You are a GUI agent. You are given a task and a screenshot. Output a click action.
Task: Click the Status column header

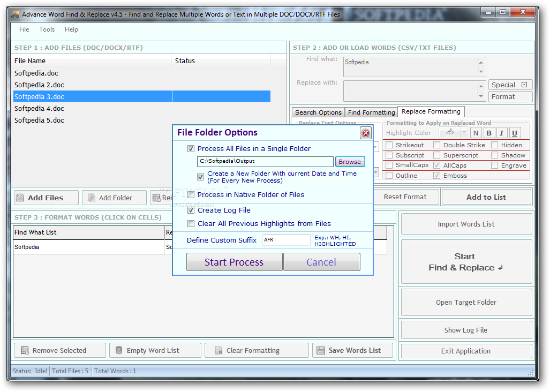(221, 61)
